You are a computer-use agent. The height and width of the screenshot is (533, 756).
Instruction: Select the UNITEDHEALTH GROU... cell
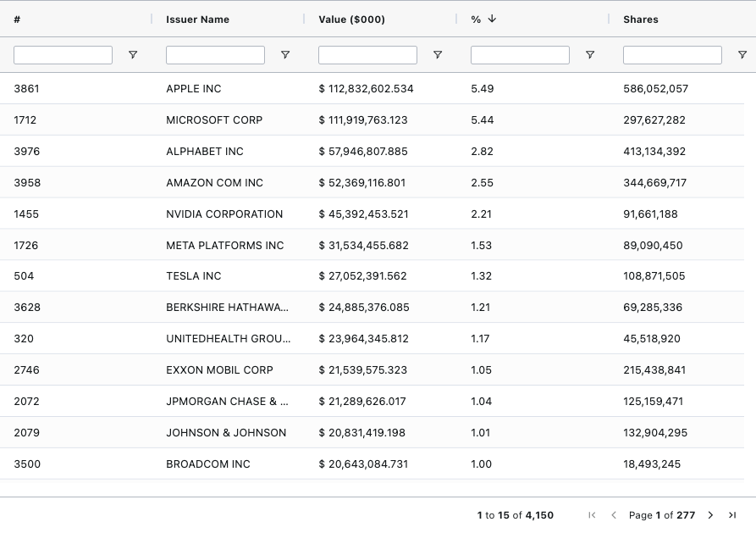[x=228, y=339]
